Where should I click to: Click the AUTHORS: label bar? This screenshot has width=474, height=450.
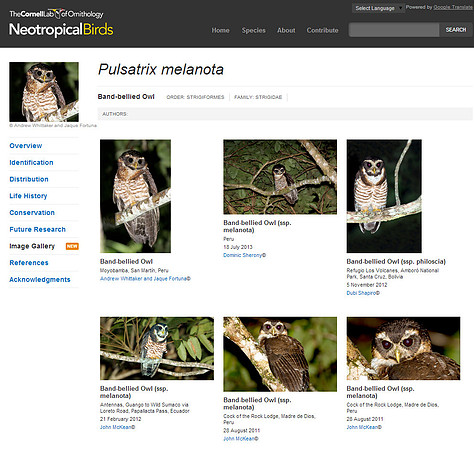[x=285, y=114]
